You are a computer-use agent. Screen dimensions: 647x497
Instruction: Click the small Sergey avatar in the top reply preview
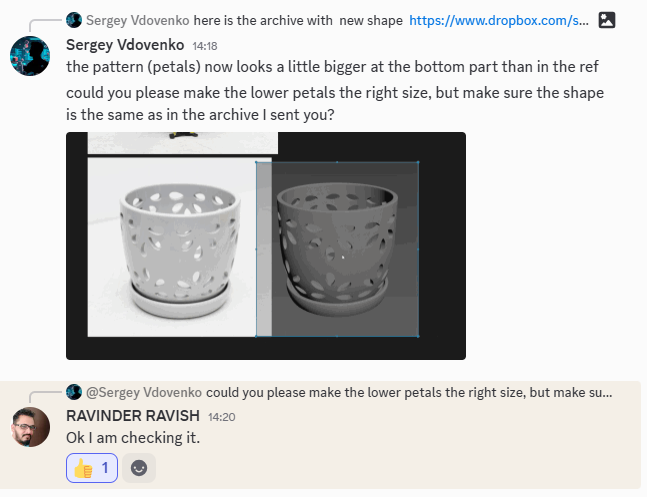tap(74, 20)
